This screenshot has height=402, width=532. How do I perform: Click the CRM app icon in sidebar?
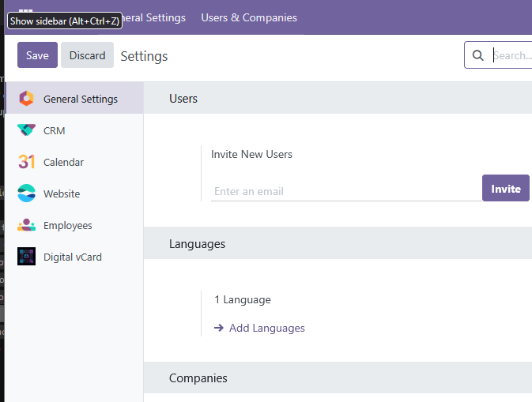26,130
